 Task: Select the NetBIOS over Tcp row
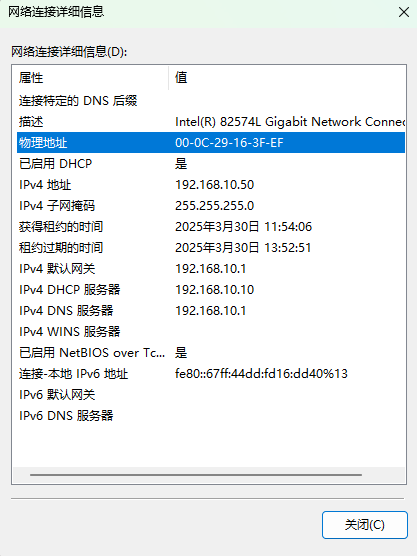(211, 352)
